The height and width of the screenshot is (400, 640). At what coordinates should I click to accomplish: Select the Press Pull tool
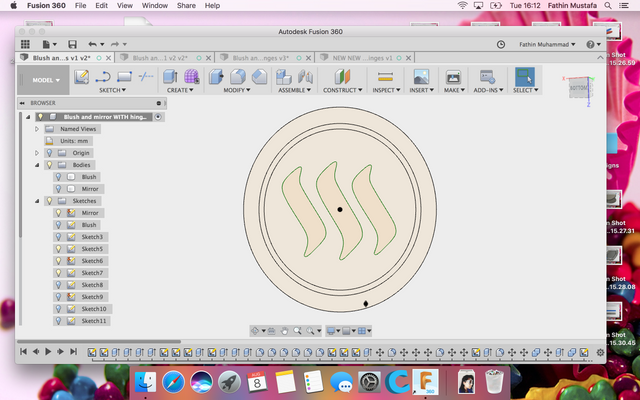point(216,77)
